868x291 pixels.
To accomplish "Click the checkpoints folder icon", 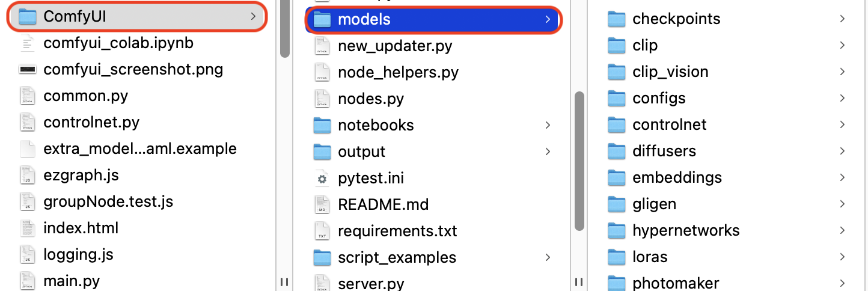I will [x=617, y=19].
